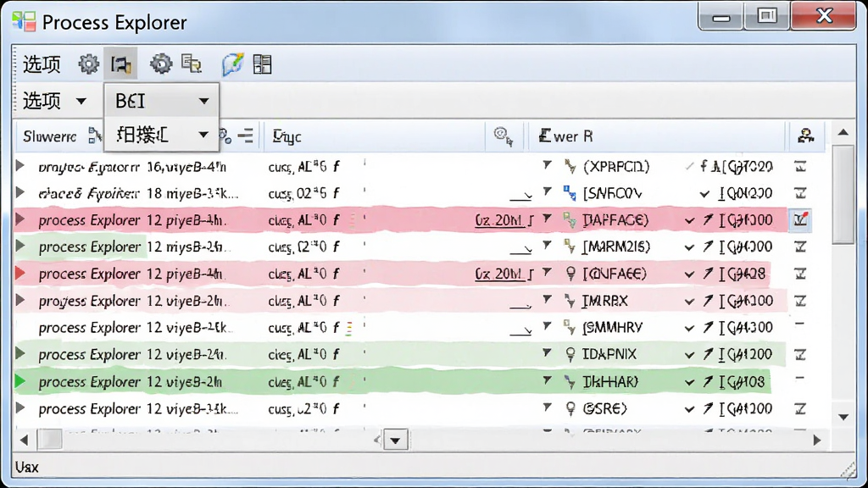Click blue process icon beside [SNFC0V
Screen dimensions: 868x488
(570, 192)
